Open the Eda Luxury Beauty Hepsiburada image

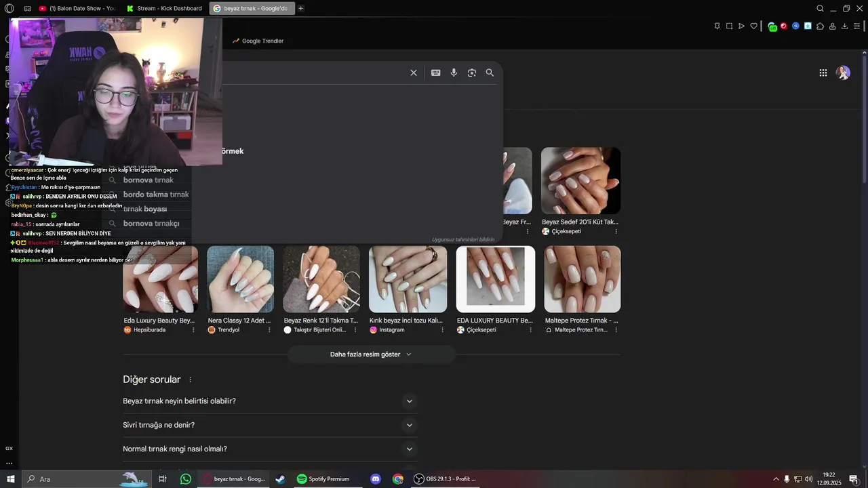(161, 279)
